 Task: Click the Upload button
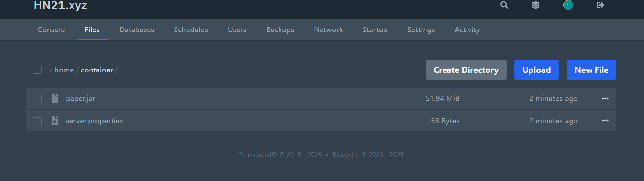(536, 70)
